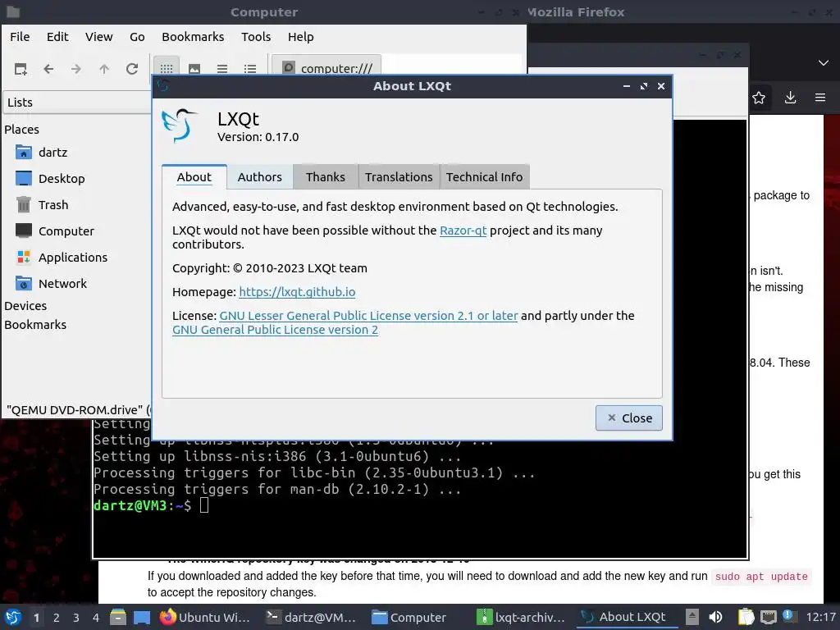
Task: Click the panel clock showing 12:17
Action: [x=820, y=617]
